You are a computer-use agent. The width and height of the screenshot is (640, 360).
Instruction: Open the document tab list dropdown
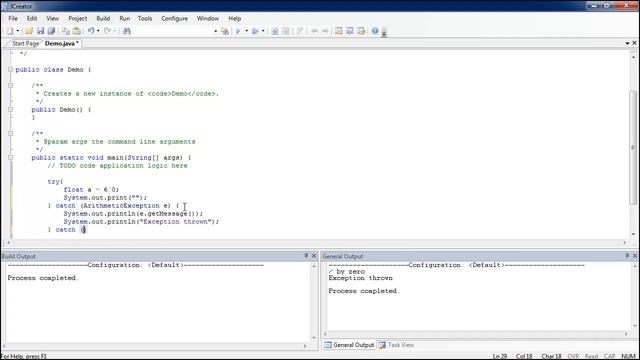point(627,43)
